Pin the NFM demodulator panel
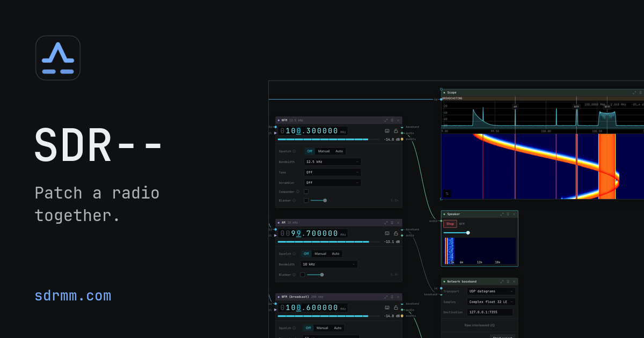The width and height of the screenshot is (644, 338). pos(392,120)
